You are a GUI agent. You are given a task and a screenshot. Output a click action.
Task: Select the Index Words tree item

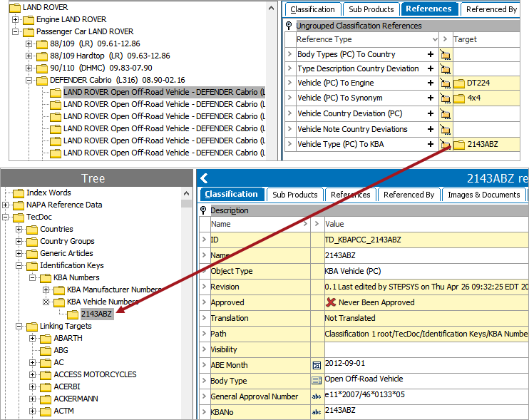click(48, 193)
